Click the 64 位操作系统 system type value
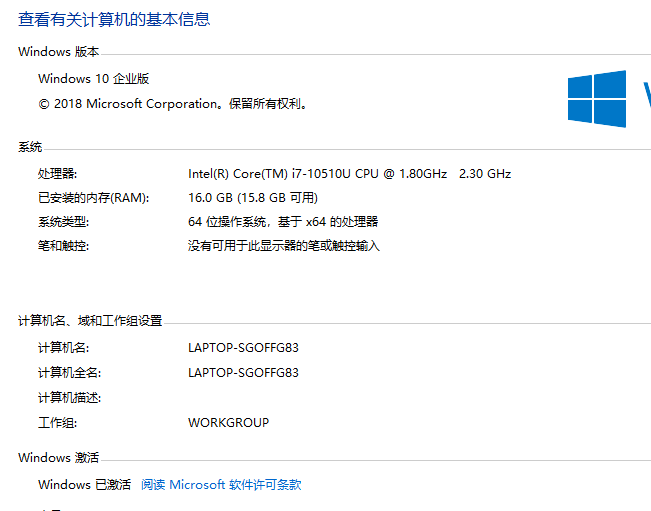651x511 pixels. point(283,222)
